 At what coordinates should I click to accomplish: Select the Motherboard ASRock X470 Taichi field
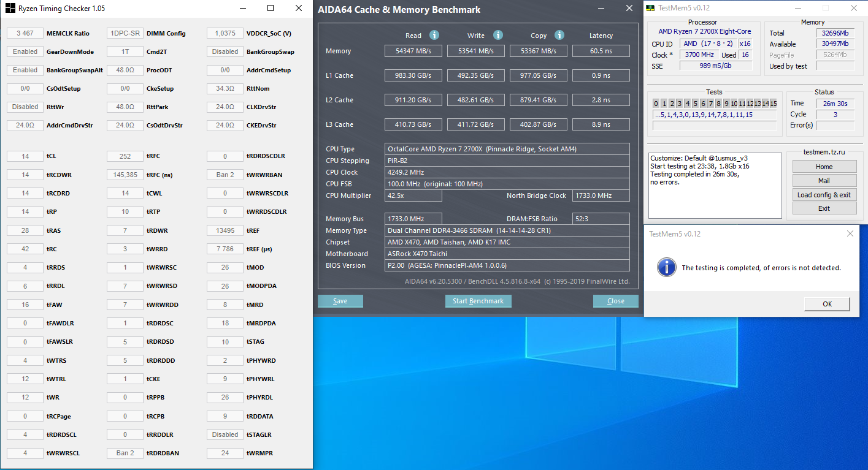[507, 254]
